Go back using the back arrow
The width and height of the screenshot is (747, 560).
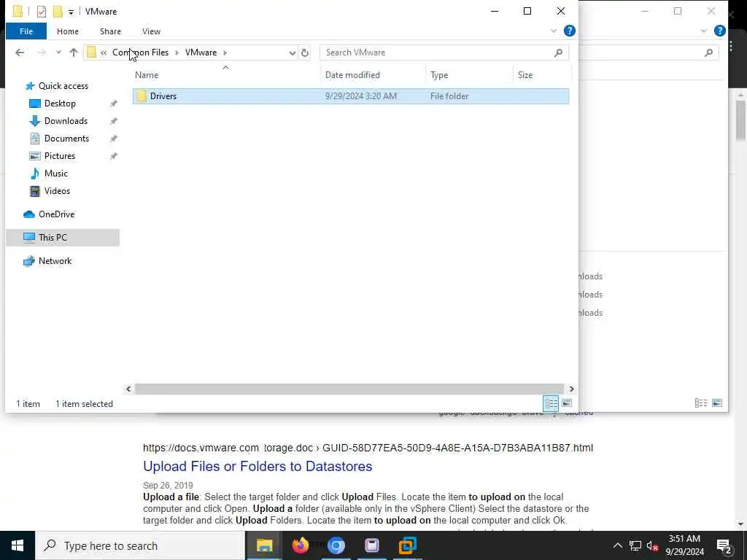pos(20,52)
